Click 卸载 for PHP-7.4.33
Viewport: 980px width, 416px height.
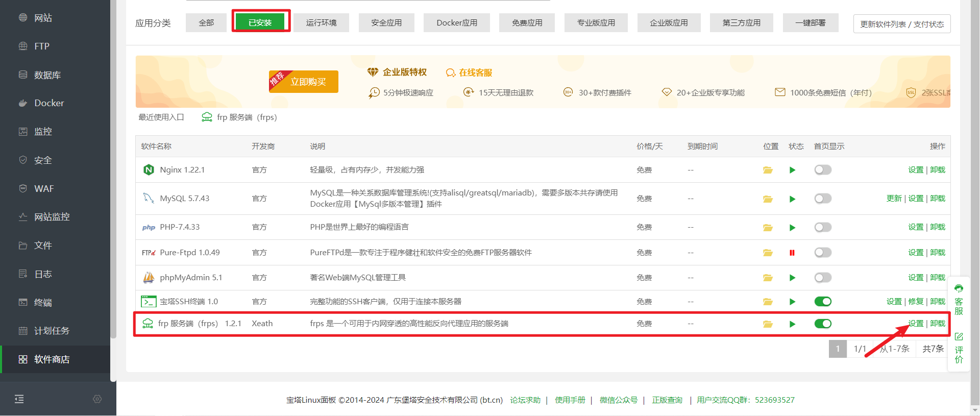click(x=938, y=227)
